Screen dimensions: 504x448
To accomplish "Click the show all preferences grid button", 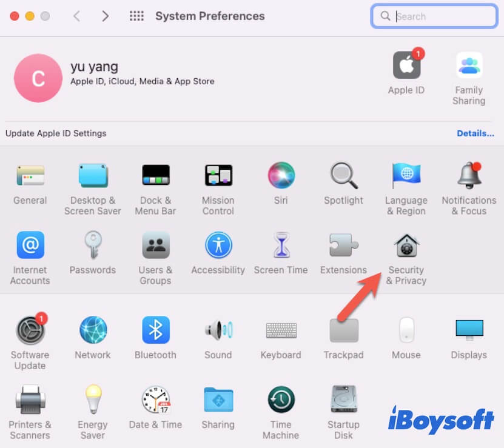I will coord(136,16).
